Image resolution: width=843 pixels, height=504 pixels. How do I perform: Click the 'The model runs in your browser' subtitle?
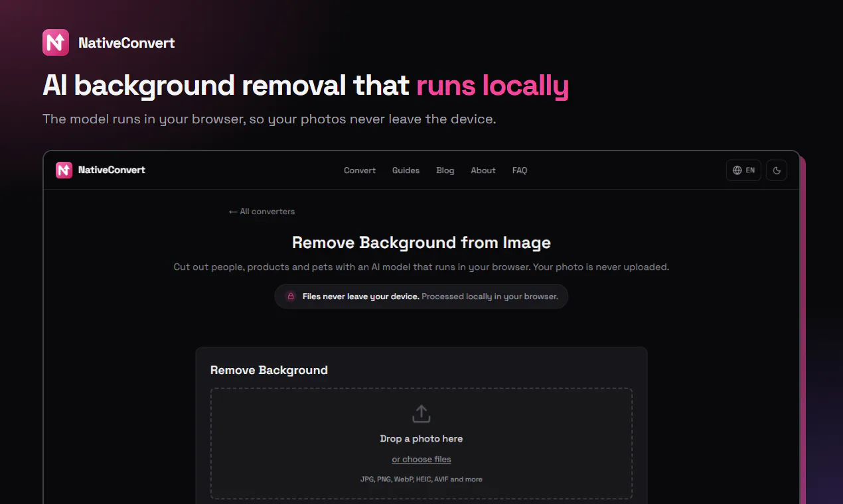pyautogui.click(x=269, y=120)
